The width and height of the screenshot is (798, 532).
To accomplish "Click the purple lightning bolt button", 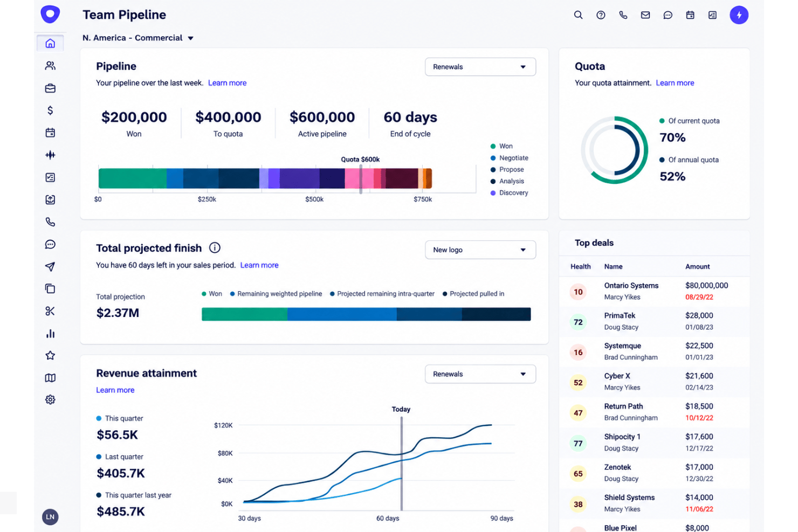I will 739,15.
